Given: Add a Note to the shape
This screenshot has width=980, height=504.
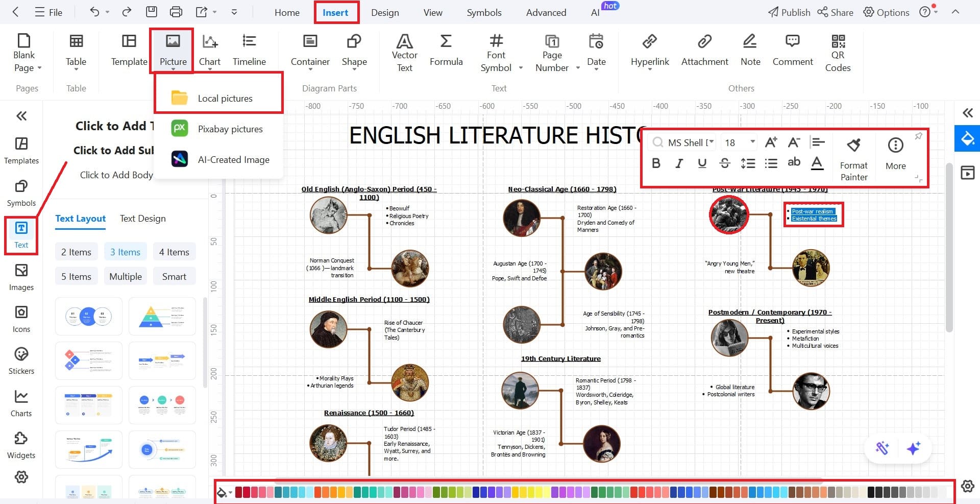Looking at the screenshot, I should click(750, 51).
